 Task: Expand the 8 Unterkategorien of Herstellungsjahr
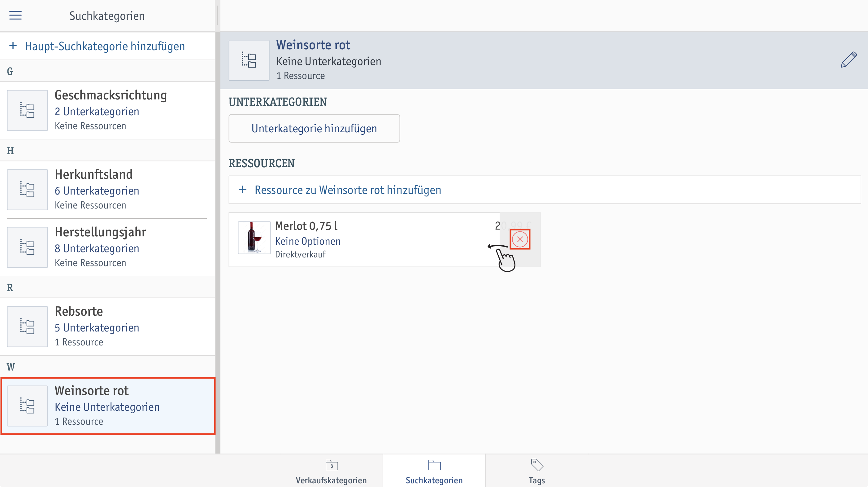coord(97,248)
